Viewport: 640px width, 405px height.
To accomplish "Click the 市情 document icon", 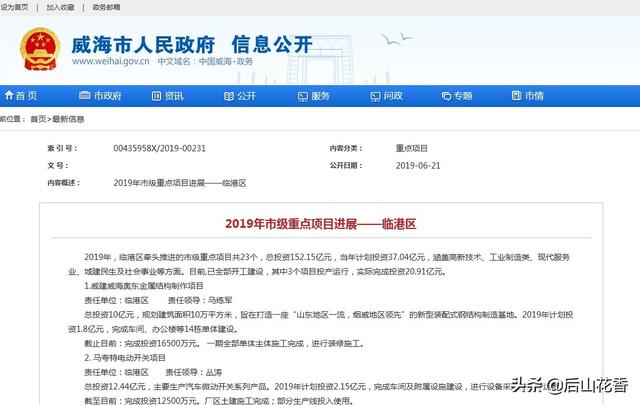I will coord(516,96).
